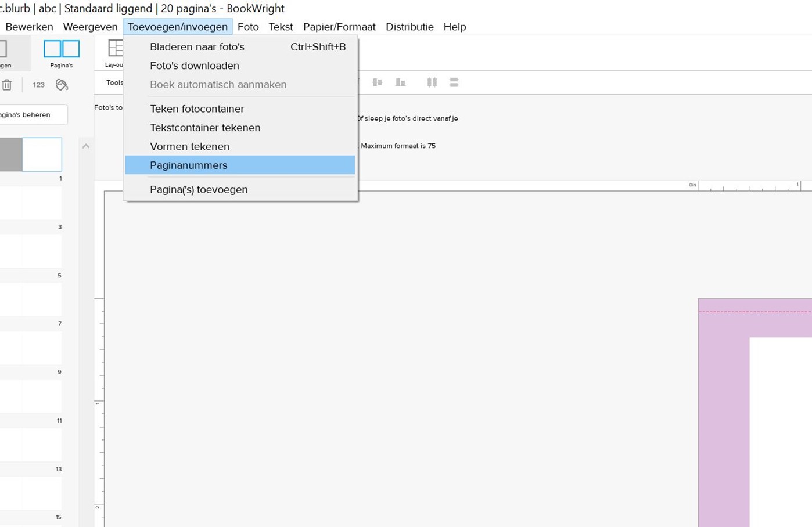This screenshot has height=527, width=812.
Task: Click the 123 page numbering icon
Action: point(38,85)
